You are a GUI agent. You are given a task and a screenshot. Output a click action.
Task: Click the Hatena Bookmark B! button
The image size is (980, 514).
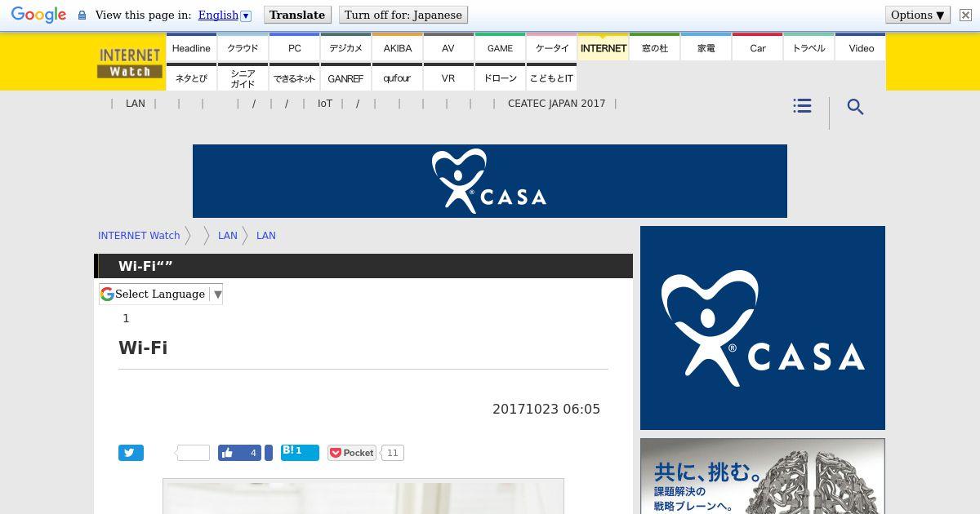tap(300, 453)
